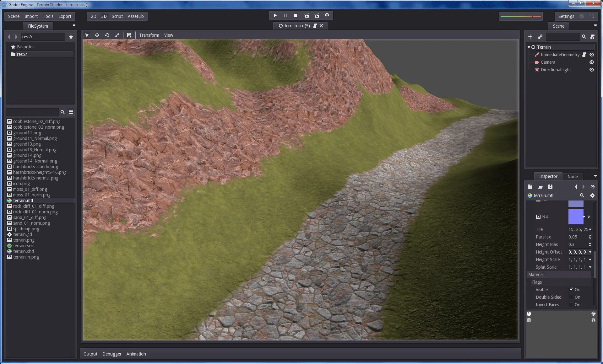Click the ImmediateGeometry node icon

pos(537,55)
